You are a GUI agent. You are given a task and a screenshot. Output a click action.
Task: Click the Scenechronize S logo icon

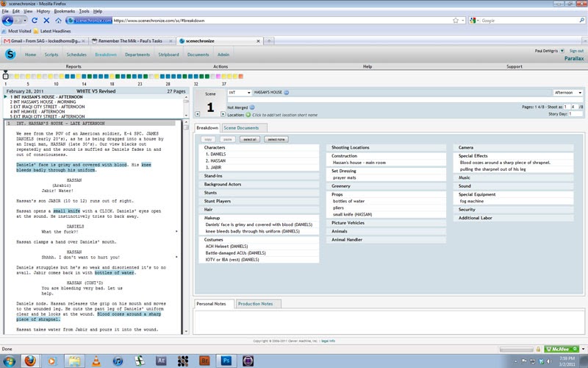[10, 54]
